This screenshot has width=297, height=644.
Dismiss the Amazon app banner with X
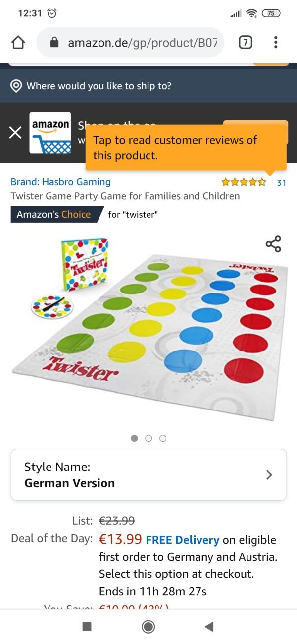(x=15, y=132)
